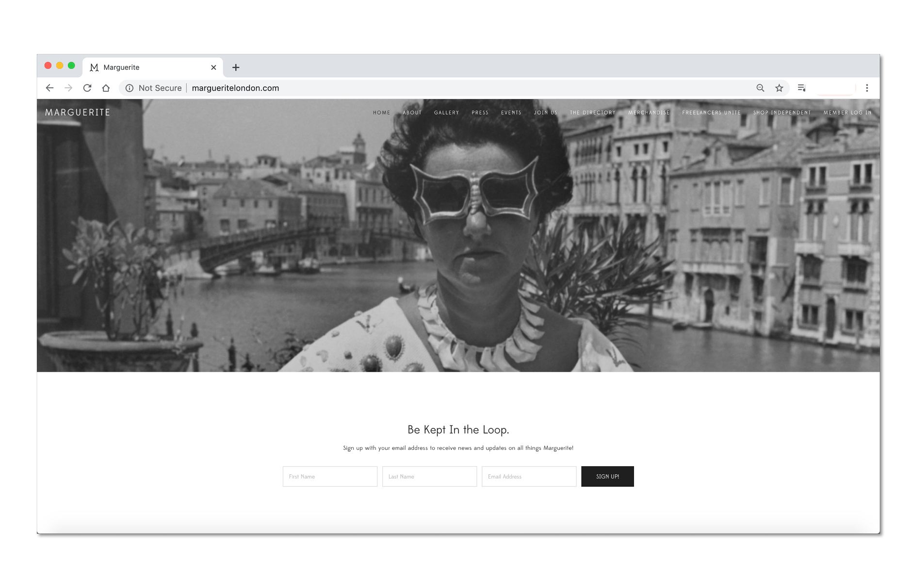Bookmark this page with the star icon
912x588 pixels.
(779, 88)
